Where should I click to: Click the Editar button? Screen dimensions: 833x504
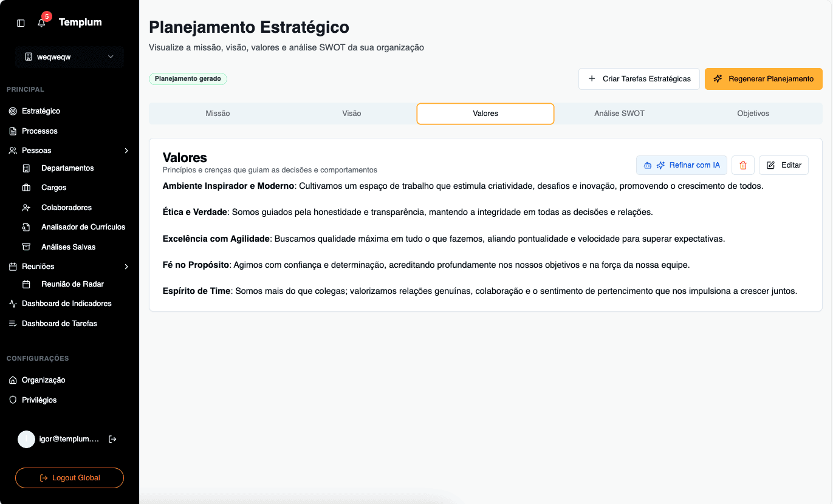point(784,165)
